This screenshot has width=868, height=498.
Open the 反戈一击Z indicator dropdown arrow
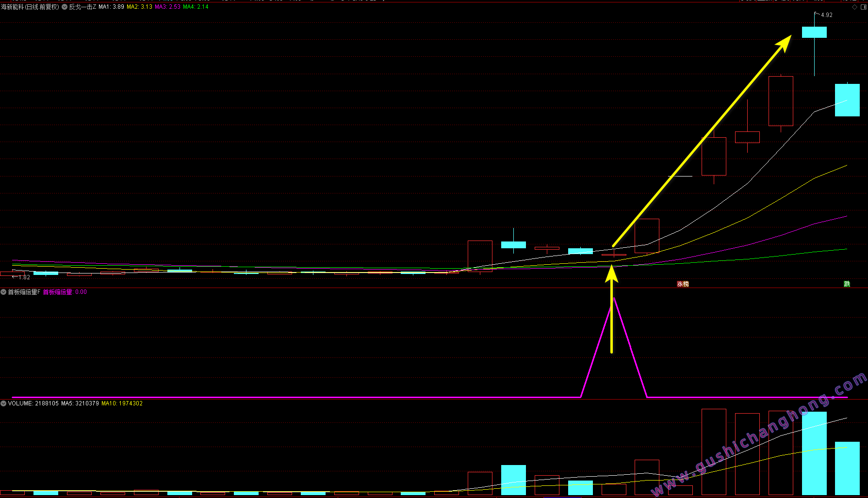pos(65,7)
